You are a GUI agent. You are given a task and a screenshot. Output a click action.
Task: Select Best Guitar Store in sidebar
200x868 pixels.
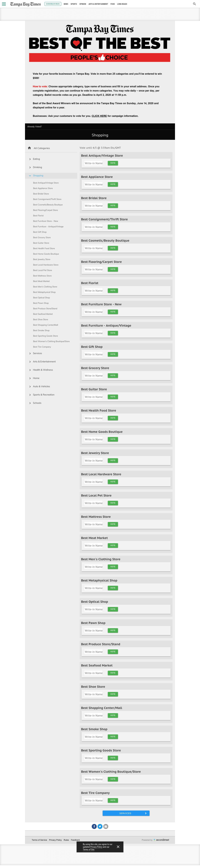point(41,243)
